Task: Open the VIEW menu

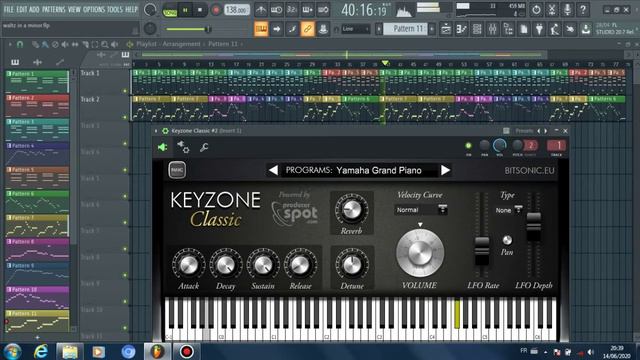Action: tap(74, 9)
